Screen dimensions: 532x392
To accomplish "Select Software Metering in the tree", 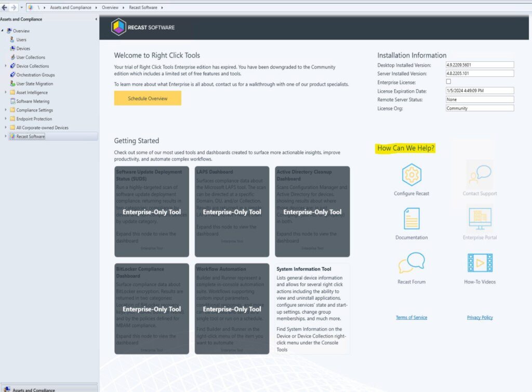I will pos(32,101).
